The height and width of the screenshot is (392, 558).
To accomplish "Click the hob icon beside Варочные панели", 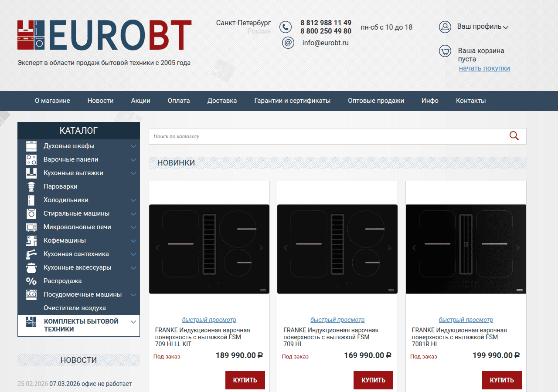I will pyautogui.click(x=31, y=159).
